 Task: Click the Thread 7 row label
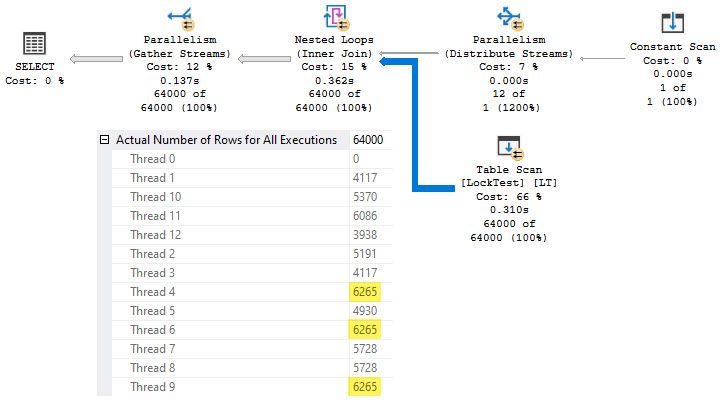152,348
